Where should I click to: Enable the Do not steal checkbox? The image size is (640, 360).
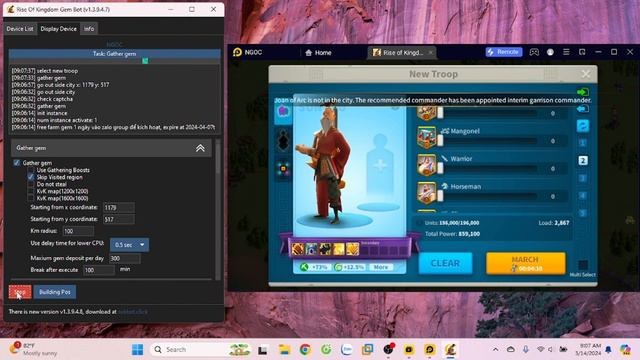point(31,184)
